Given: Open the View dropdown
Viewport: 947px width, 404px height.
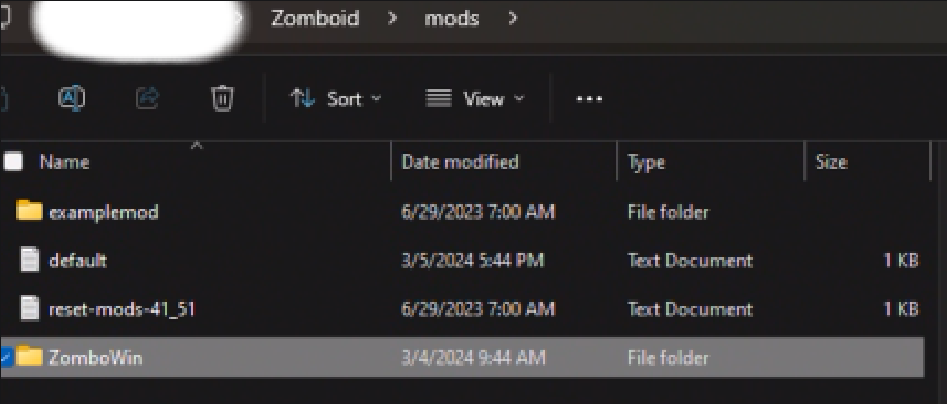Looking at the screenshot, I should [475, 98].
